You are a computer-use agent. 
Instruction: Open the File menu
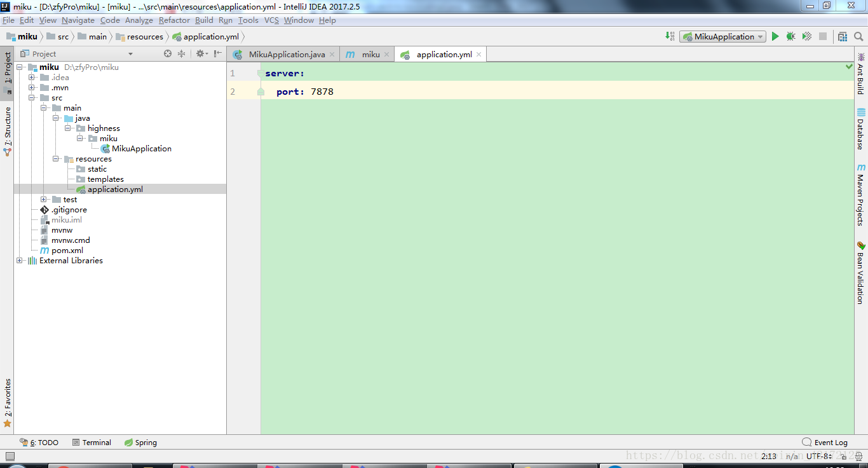[x=8, y=20]
